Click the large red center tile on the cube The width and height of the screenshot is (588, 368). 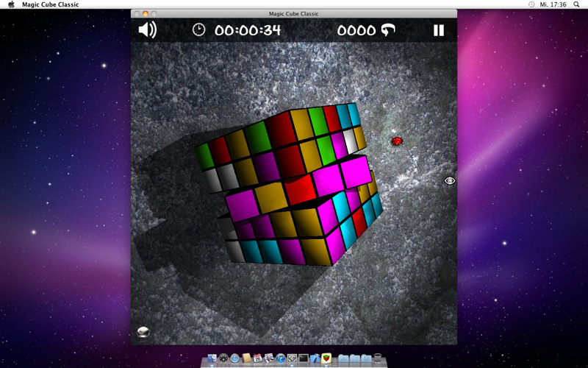300,189
